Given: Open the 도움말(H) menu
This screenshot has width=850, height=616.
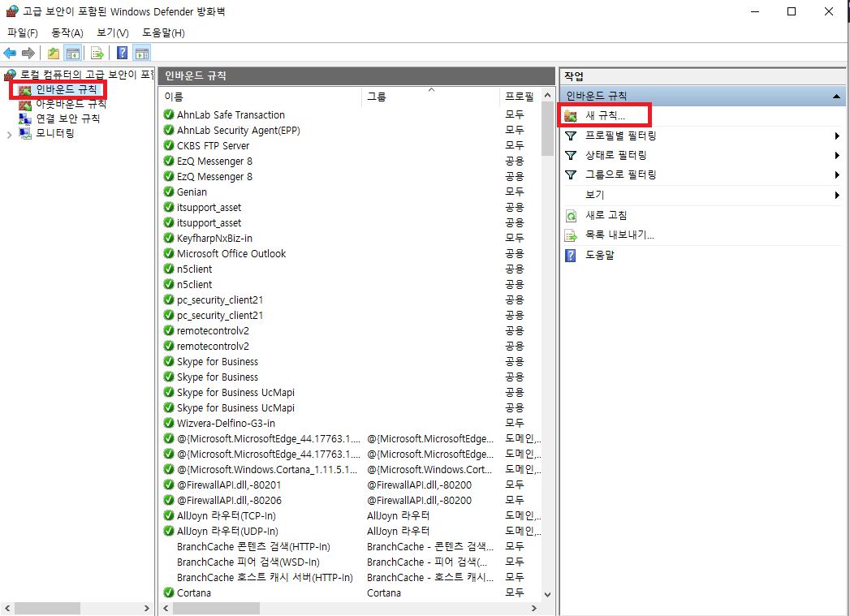Looking at the screenshot, I should click(163, 33).
